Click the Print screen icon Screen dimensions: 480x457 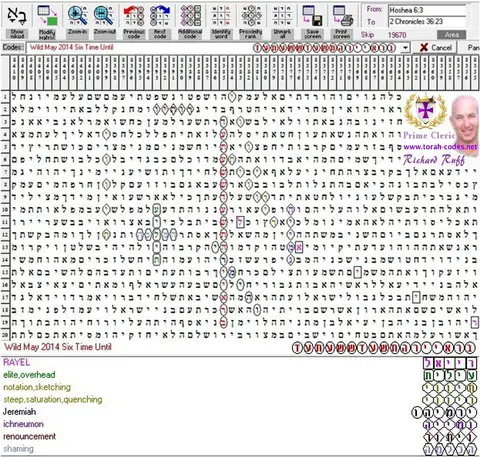(342, 16)
